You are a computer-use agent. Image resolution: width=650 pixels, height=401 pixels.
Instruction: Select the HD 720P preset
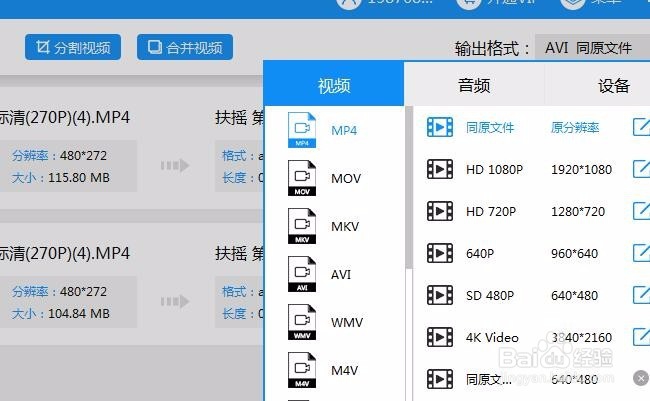(491, 211)
